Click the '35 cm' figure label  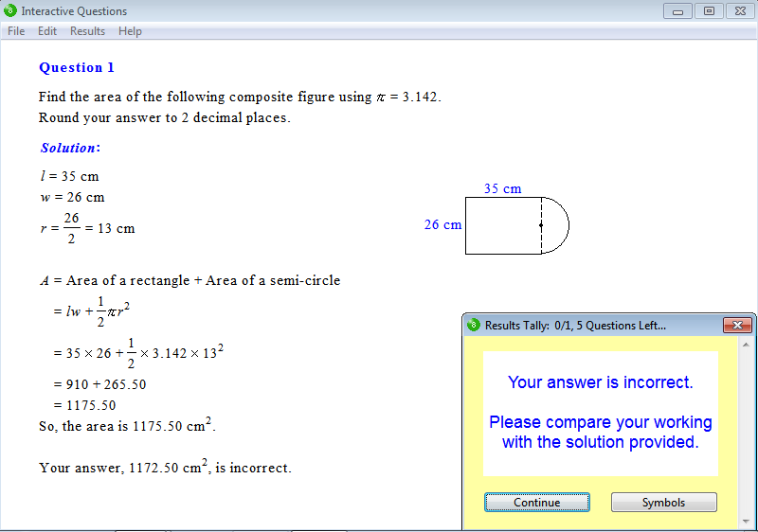[503, 188]
